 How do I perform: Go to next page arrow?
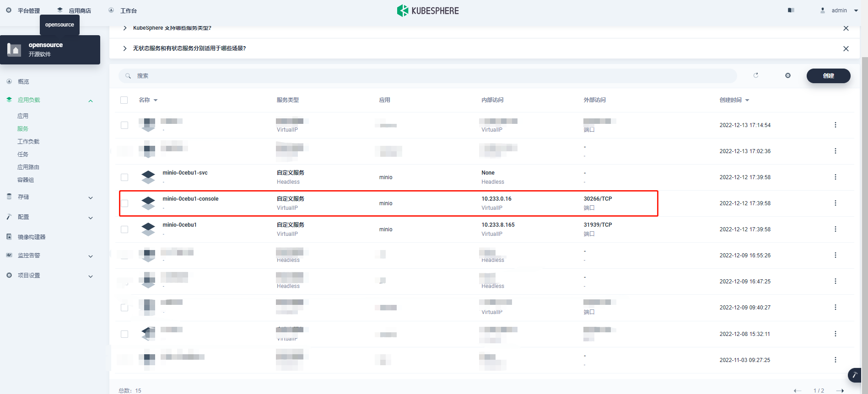coord(840,391)
